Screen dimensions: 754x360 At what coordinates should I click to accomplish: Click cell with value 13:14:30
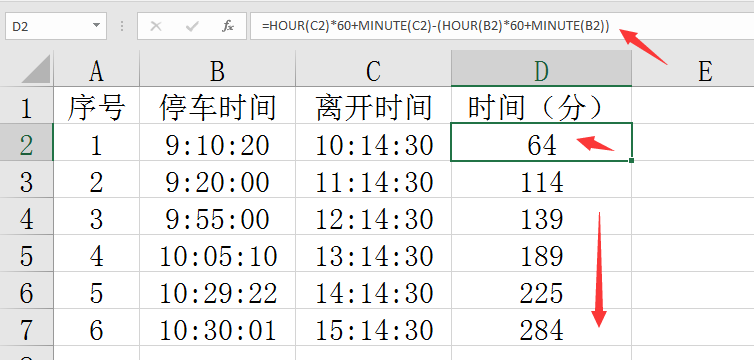[373, 253]
